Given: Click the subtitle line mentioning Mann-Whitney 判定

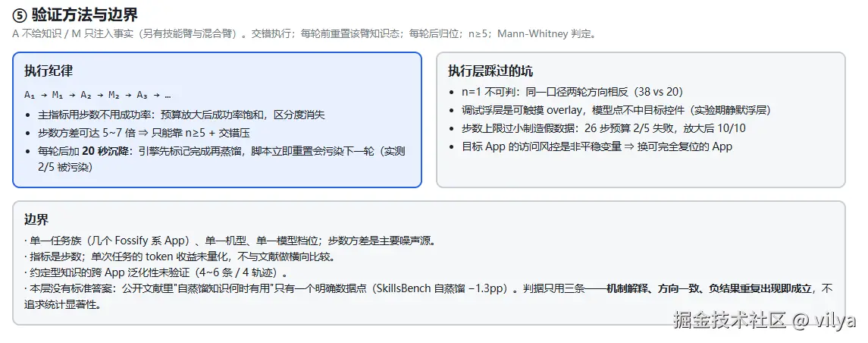Looking at the screenshot, I should [304, 34].
